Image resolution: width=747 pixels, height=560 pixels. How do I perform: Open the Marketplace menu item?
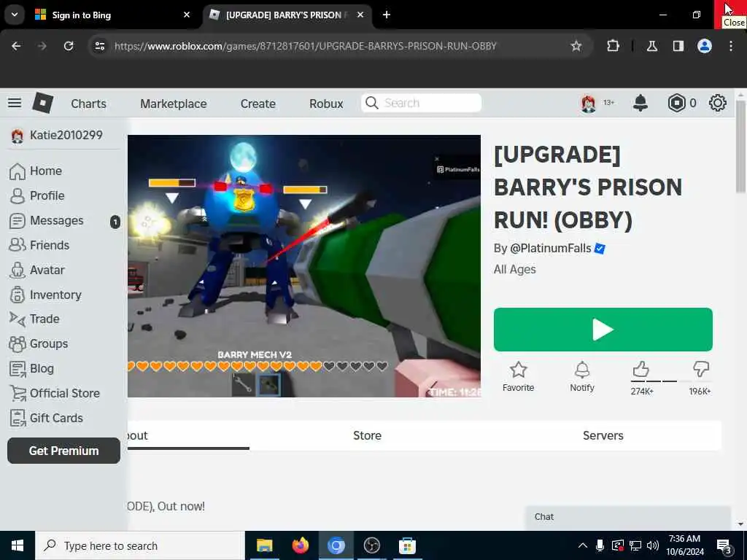click(174, 104)
